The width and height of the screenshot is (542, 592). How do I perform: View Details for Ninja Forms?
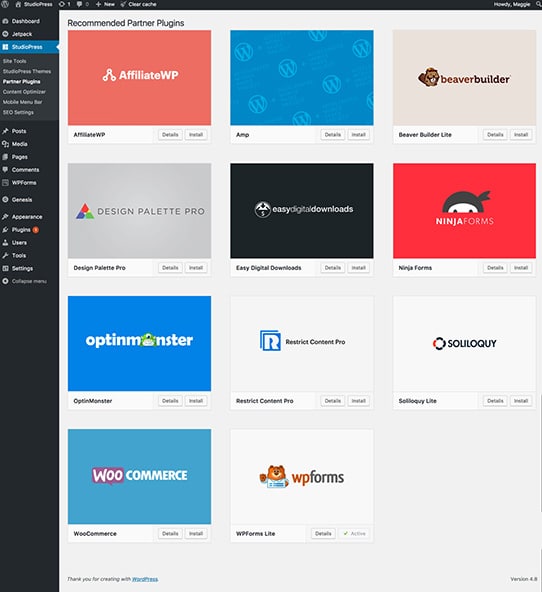pyautogui.click(x=495, y=268)
